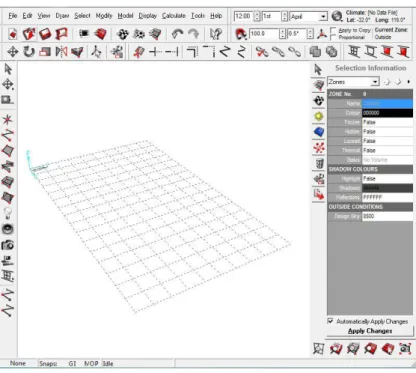Select the light bulb Light tool
Screen dimensions: 416x373
8,213
